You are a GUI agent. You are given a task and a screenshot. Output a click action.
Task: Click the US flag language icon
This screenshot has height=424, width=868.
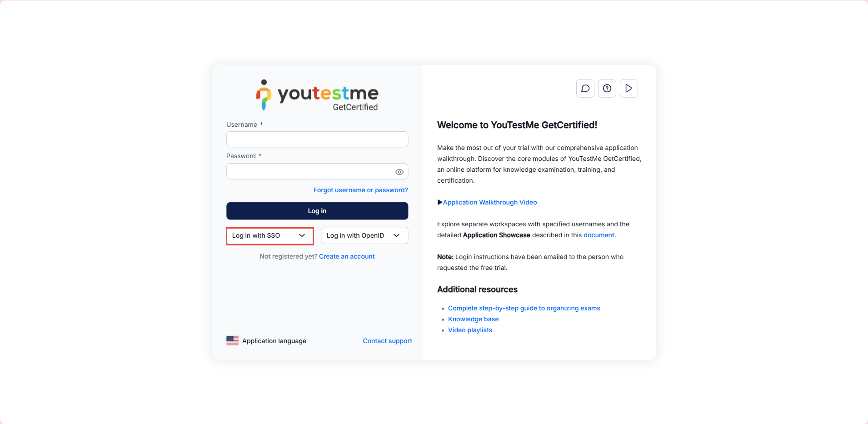(232, 341)
